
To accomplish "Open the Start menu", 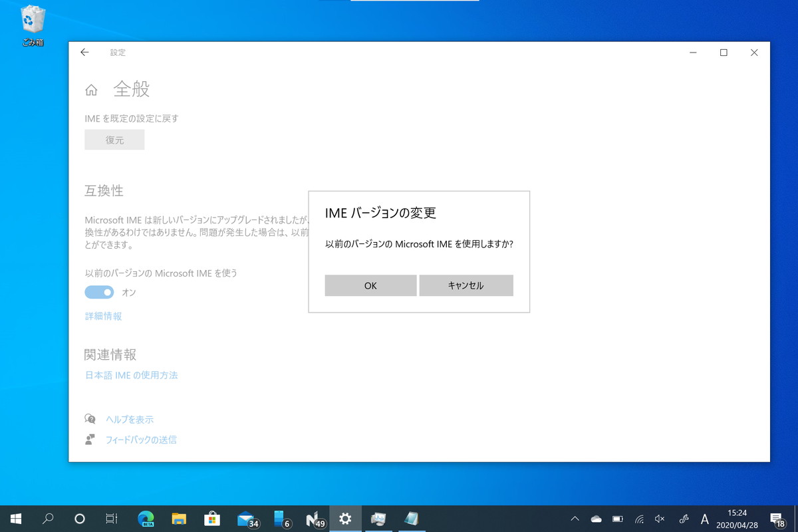I will tap(15, 518).
